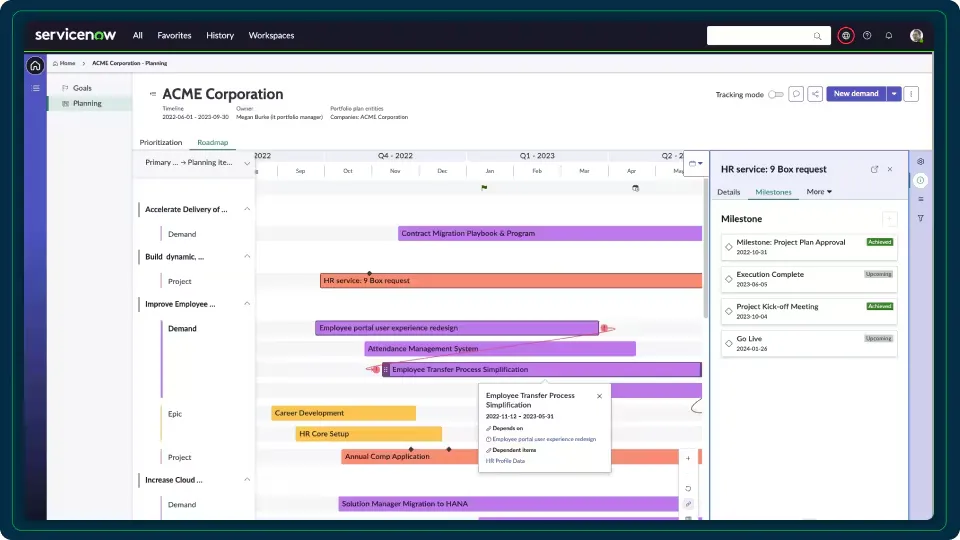The height and width of the screenshot is (540, 960).
Task: Open the All menu
Action: coord(138,36)
